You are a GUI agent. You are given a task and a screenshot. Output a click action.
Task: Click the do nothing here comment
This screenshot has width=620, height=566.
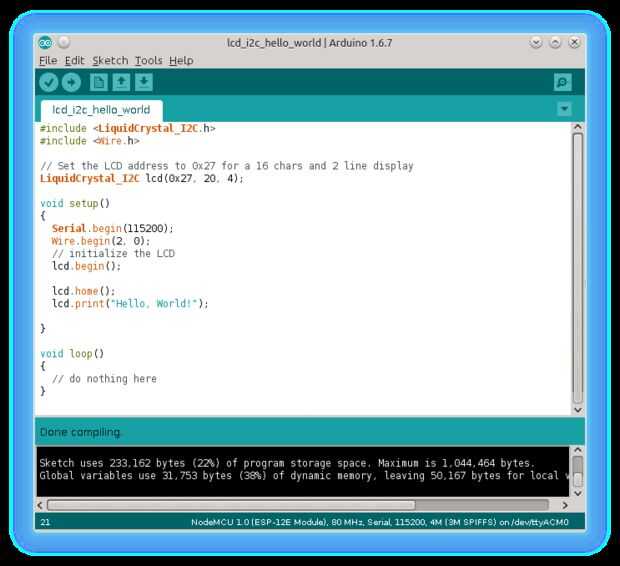point(104,379)
